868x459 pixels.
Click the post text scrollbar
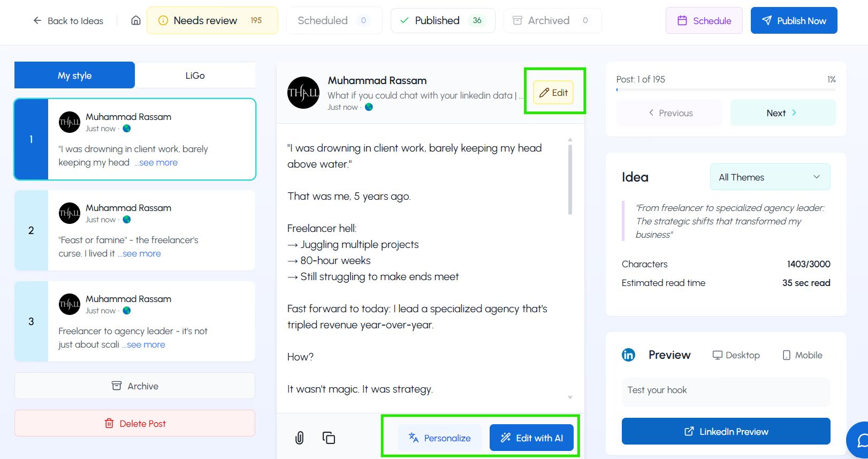tap(570, 179)
